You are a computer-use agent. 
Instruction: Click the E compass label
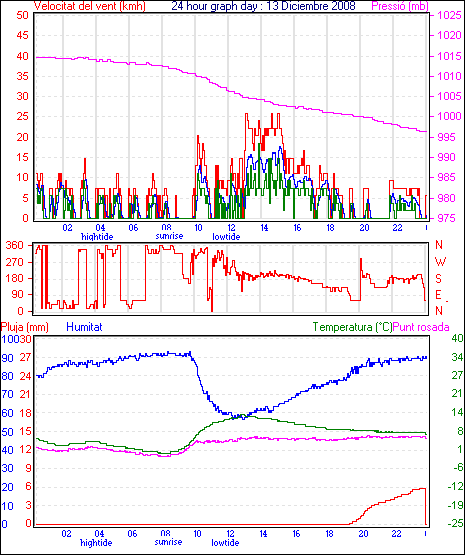[438, 295]
